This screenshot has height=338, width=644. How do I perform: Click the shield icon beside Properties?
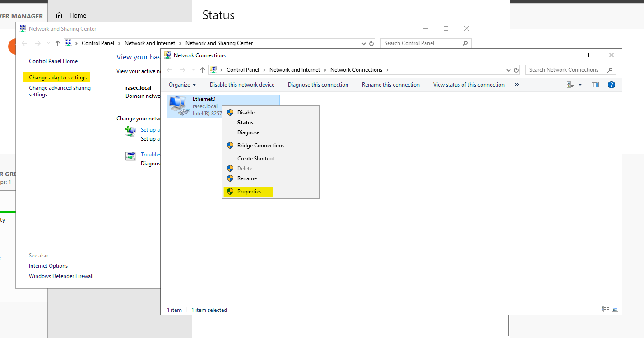click(230, 192)
